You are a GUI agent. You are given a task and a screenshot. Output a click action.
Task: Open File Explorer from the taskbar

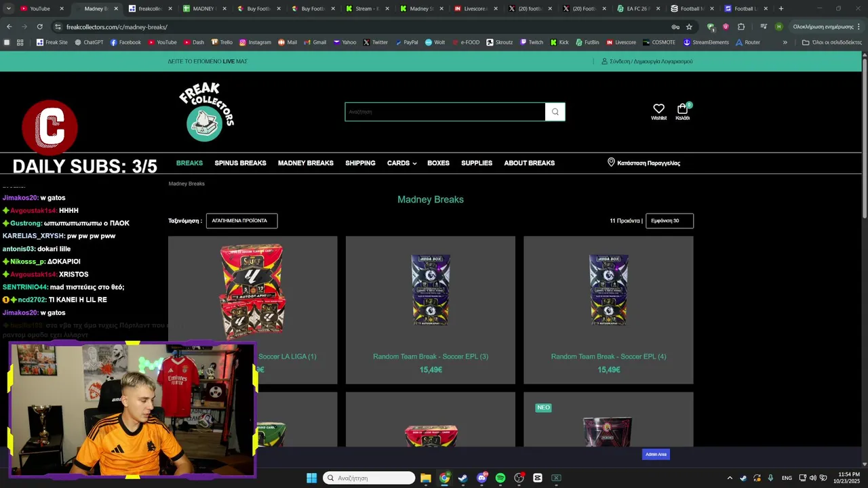[426, 478]
